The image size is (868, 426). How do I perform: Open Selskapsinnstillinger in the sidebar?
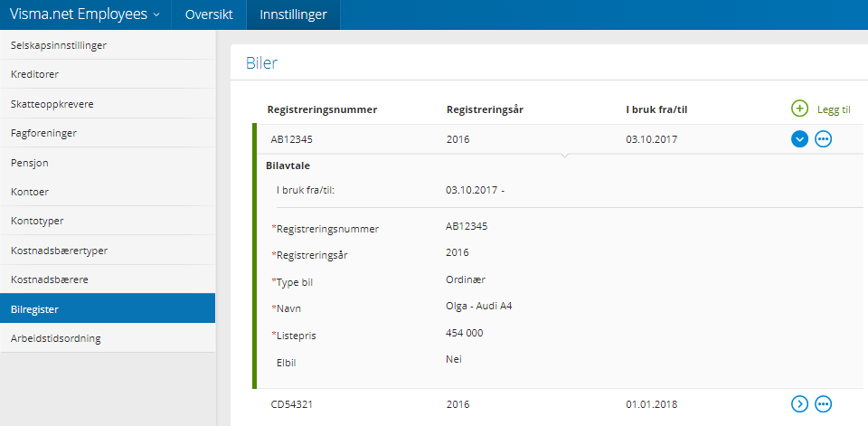tap(108, 45)
